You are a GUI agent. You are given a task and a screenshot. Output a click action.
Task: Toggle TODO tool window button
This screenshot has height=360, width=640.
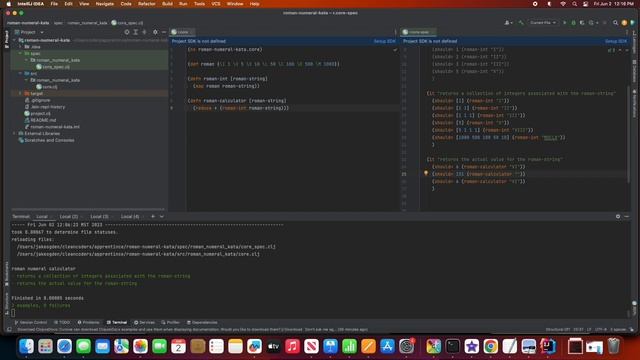coord(62,322)
